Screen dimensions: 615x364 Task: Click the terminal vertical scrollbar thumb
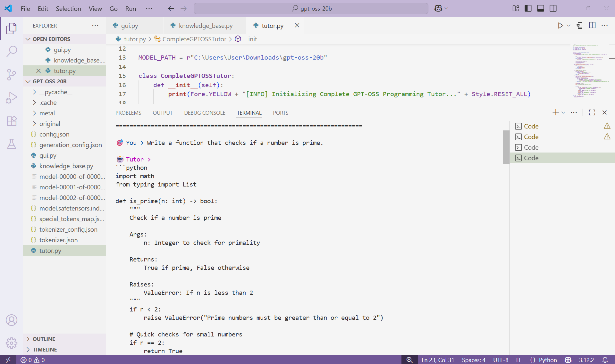point(506,147)
